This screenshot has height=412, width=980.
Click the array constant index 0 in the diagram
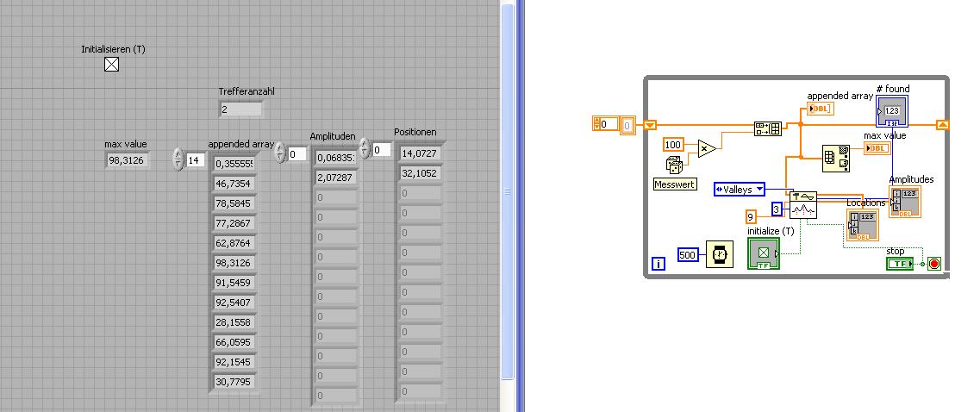point(605,124)
